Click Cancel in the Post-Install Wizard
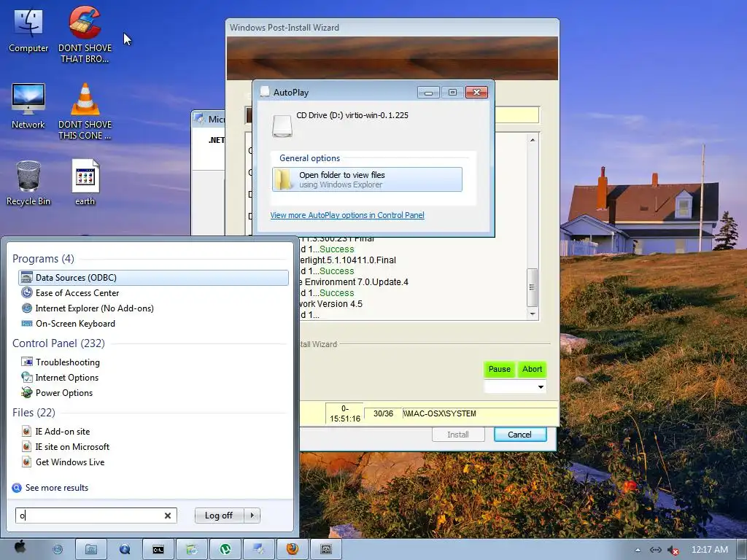Image resolution: width=747 pixels, height=560 pixels. tap(519, 435)
